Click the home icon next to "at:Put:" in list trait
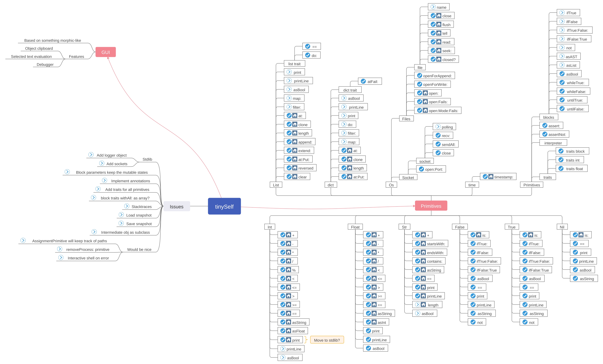Image resolution: width=603 pixels, height=364 pixels. 295,159
